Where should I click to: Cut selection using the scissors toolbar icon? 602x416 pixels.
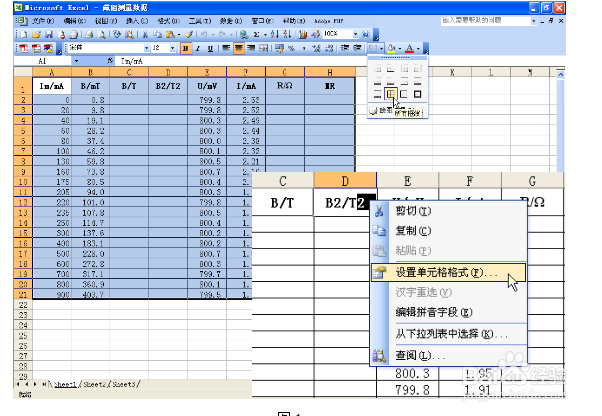[x=145, y=35]
